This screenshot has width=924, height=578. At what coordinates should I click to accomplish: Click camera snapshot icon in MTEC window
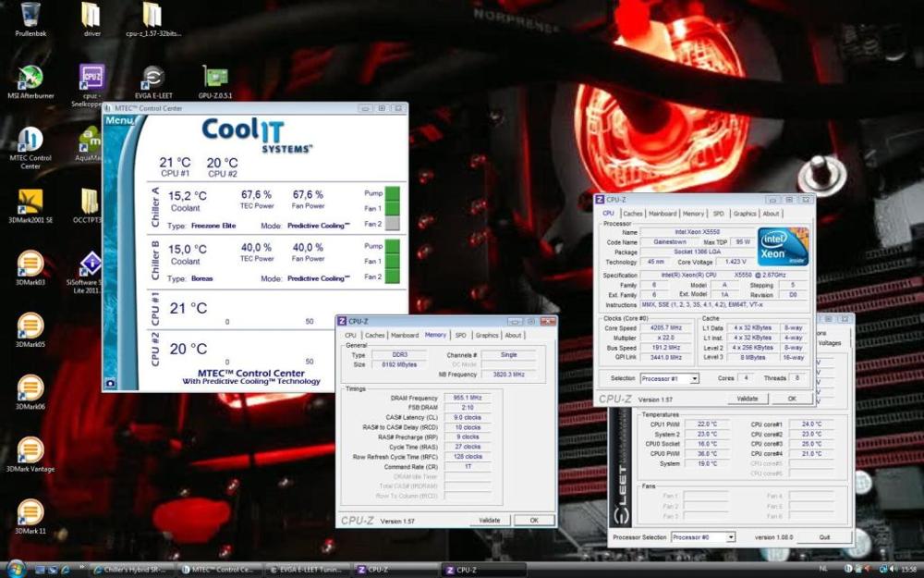click(110, 383)
